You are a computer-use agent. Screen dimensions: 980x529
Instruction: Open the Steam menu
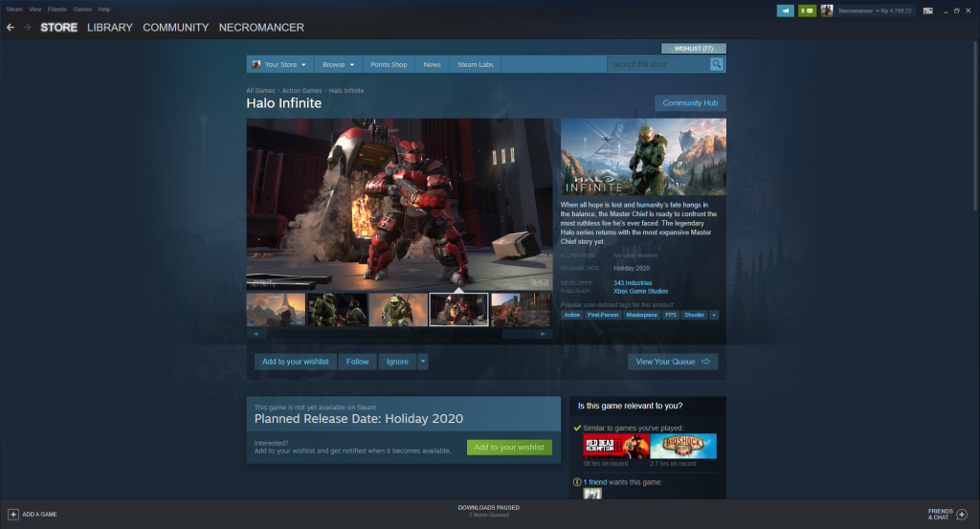14,10
